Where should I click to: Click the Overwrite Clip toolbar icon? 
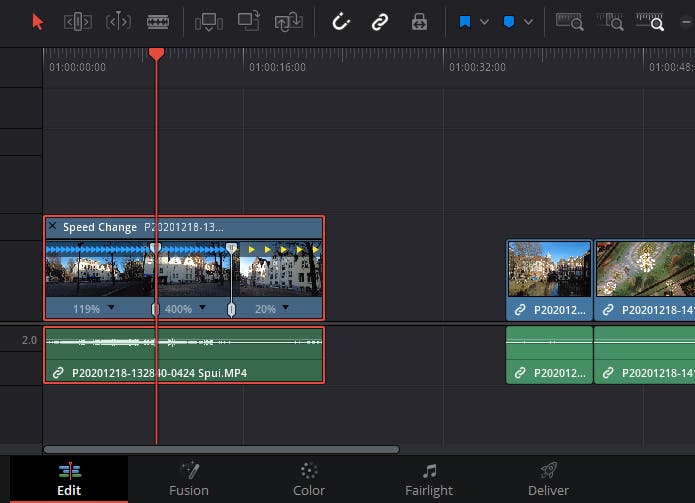pyautogui.click(x=249, y=21)
